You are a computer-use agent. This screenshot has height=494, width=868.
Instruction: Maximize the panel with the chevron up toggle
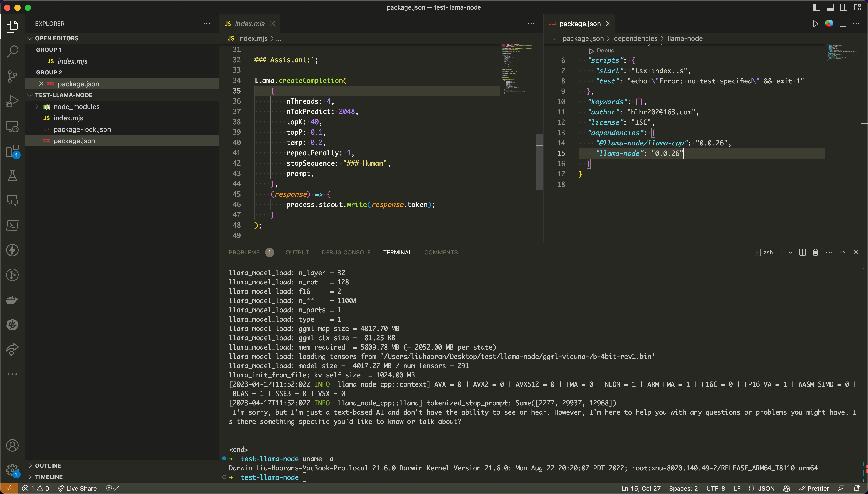(842, 252)
